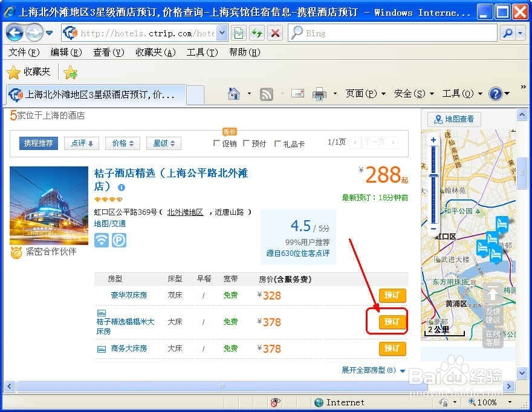Screen dimensions: 532x412
Task: Open the 北外滩地区 area link
Action: pyautogui.click(x=185, y=212)
